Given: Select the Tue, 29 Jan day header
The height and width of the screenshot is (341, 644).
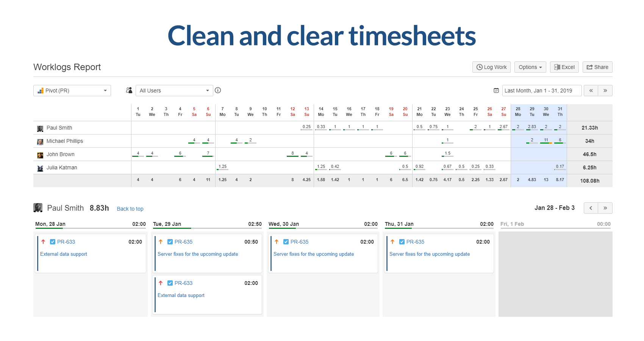Looking at the screenshot, I should [x=167, y=224].
